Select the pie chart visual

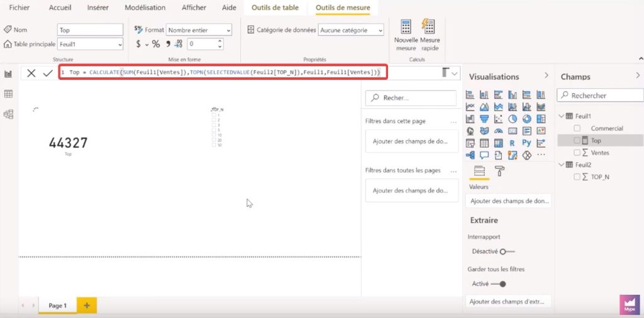(x=513, y=119)
